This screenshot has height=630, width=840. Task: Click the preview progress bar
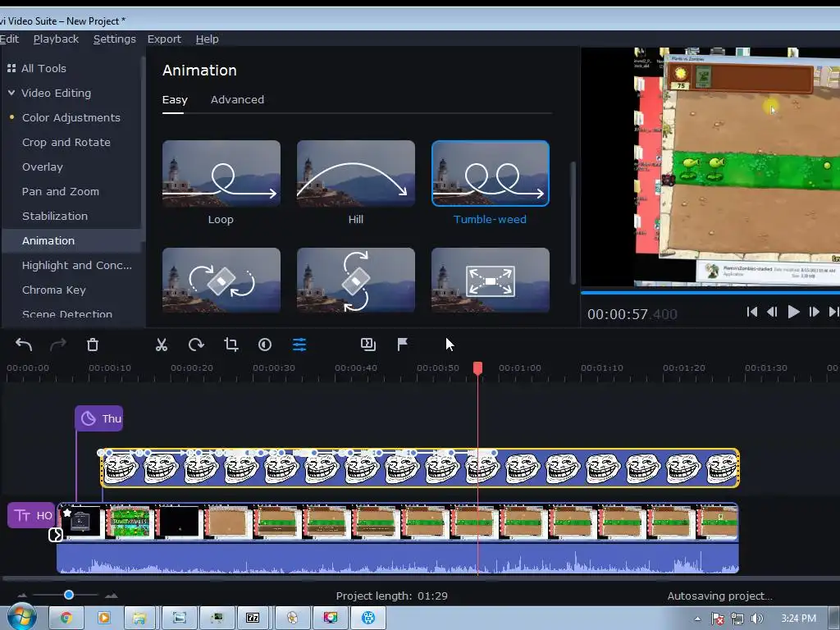(710, 293)
